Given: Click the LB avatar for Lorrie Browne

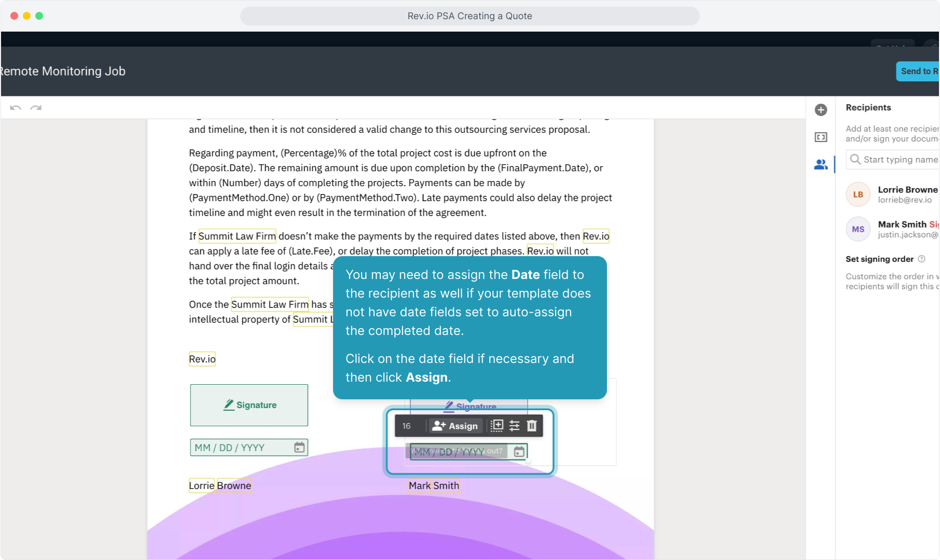Looking at the screenshot, I should [858, 194].
